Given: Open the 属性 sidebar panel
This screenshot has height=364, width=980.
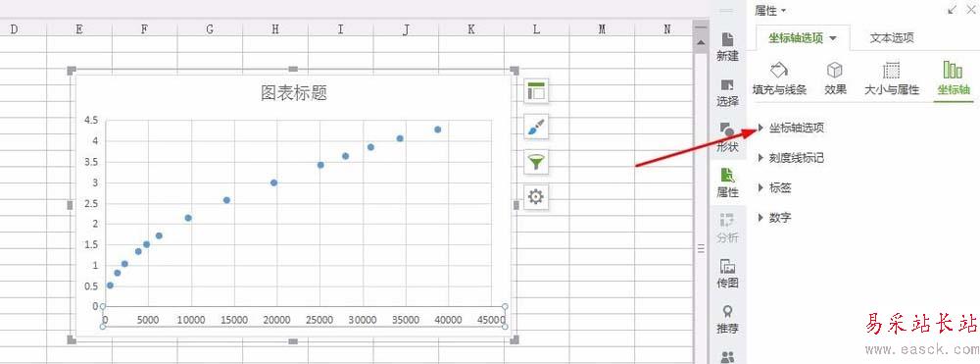Looking at the screenshot, I should tap(727, 183).
